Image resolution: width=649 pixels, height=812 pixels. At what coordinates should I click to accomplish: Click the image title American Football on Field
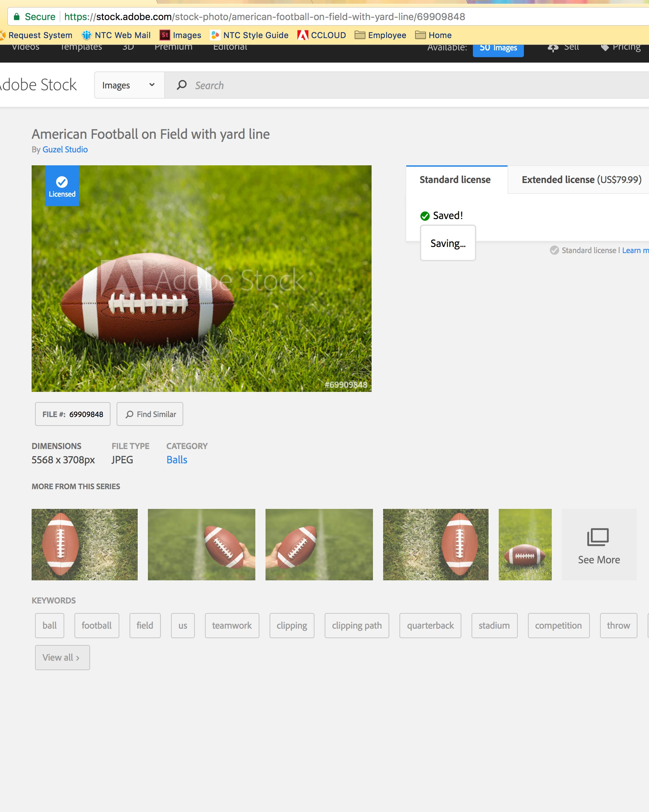[x=151, y=134]
